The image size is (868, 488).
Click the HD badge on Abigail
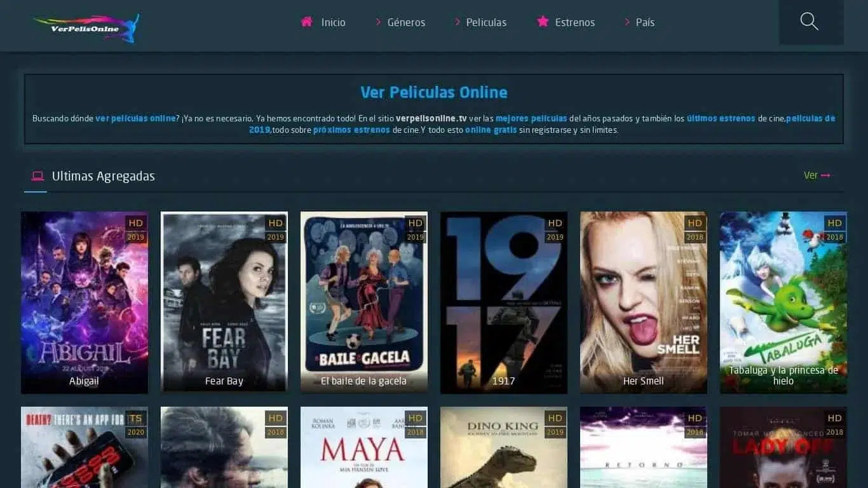pyautogui.click(x=136, y=223)
